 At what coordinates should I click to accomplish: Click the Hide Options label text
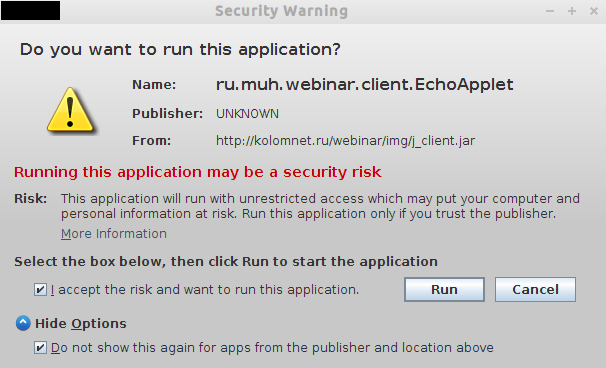tap(81, 324)
